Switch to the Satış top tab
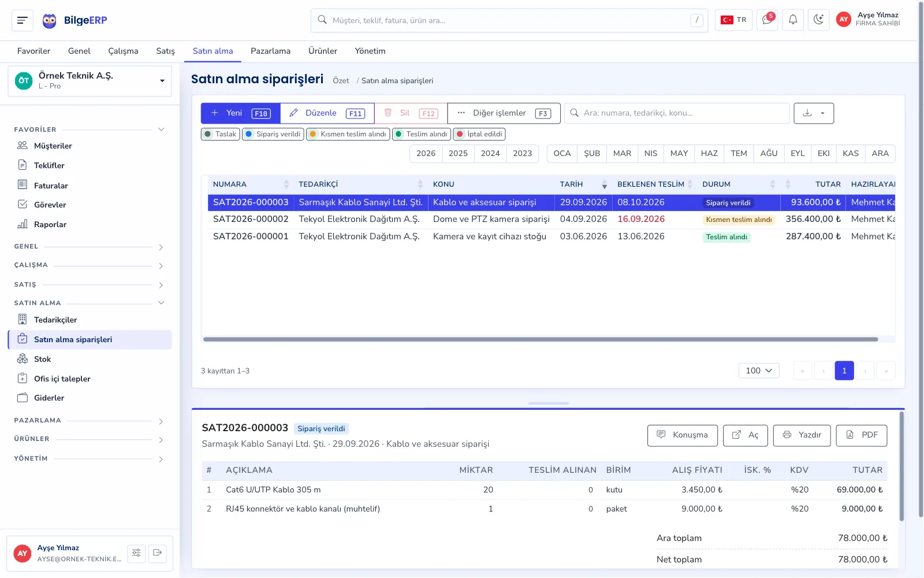924x578 pixels. [x=165, y=51]
